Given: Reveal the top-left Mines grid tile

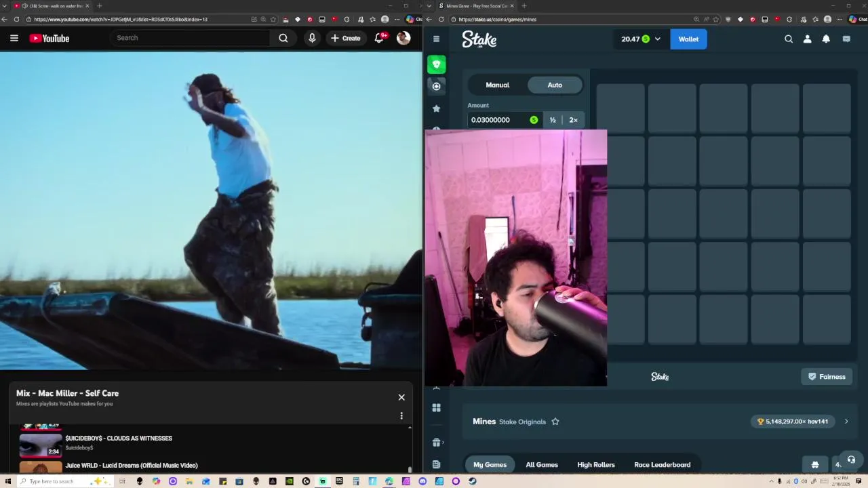Looking at the screenshot, I should click(620, 107).
